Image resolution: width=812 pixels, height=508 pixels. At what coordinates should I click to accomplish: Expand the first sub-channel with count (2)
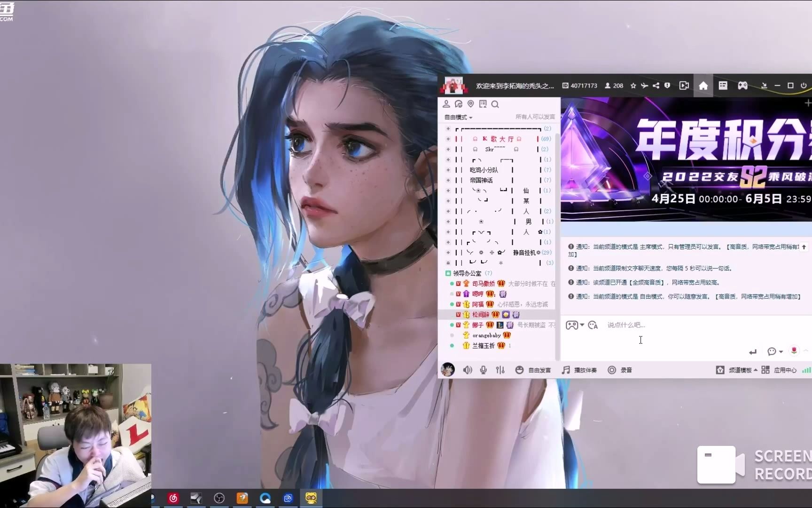coord(448,128)
